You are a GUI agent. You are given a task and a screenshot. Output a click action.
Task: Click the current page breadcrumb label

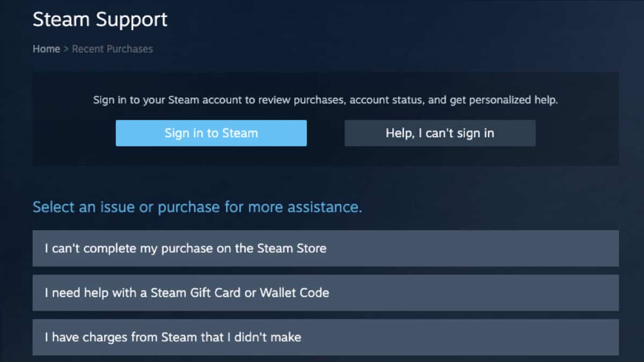coord(112,49)
